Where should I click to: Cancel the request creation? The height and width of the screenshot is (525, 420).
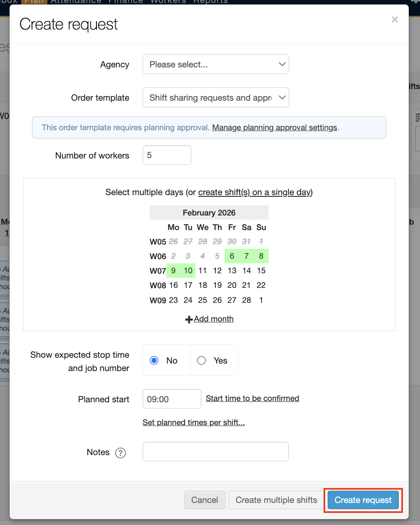[205, 500]
